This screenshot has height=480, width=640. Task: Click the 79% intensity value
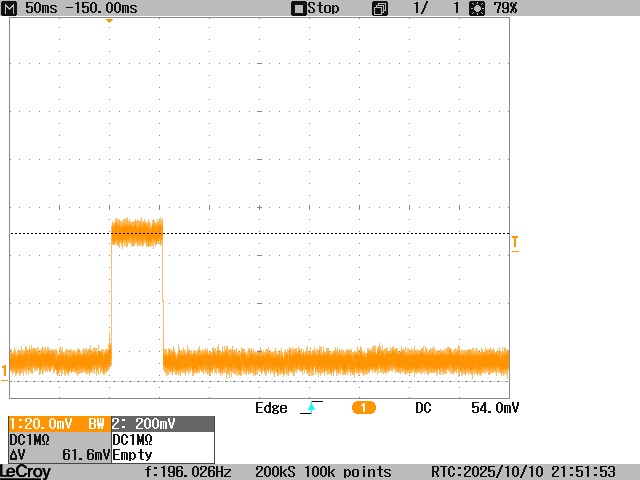[505, 8]
